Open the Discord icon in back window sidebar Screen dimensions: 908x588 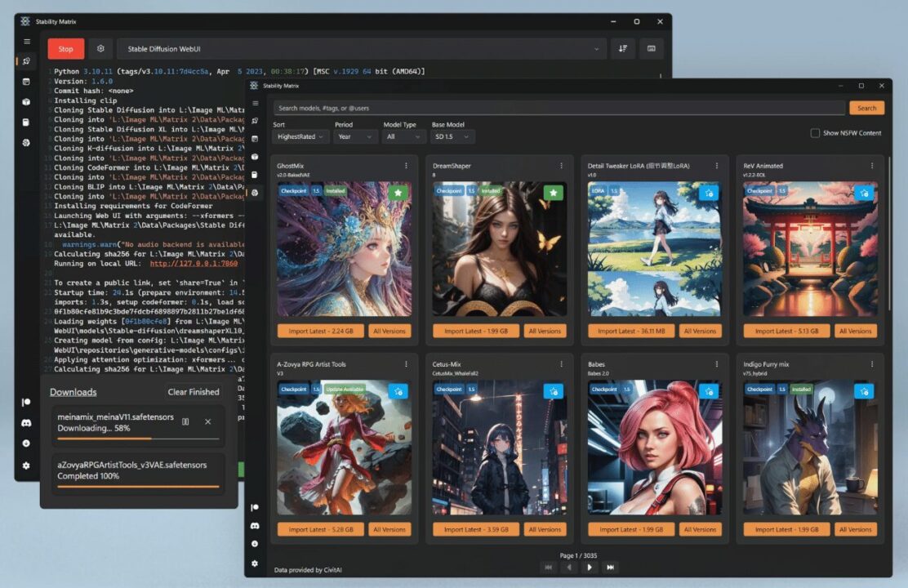(x=26, y=423)
